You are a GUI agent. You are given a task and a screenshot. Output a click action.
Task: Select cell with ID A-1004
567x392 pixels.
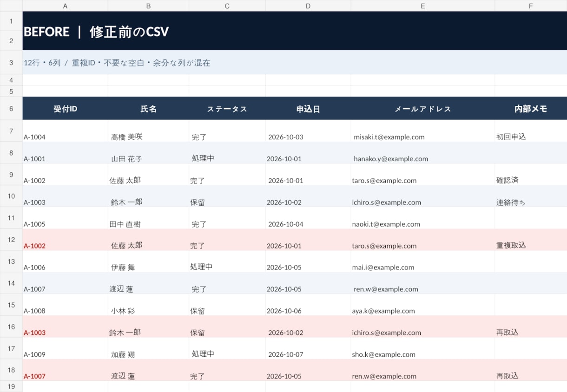[x=65, y=131]
